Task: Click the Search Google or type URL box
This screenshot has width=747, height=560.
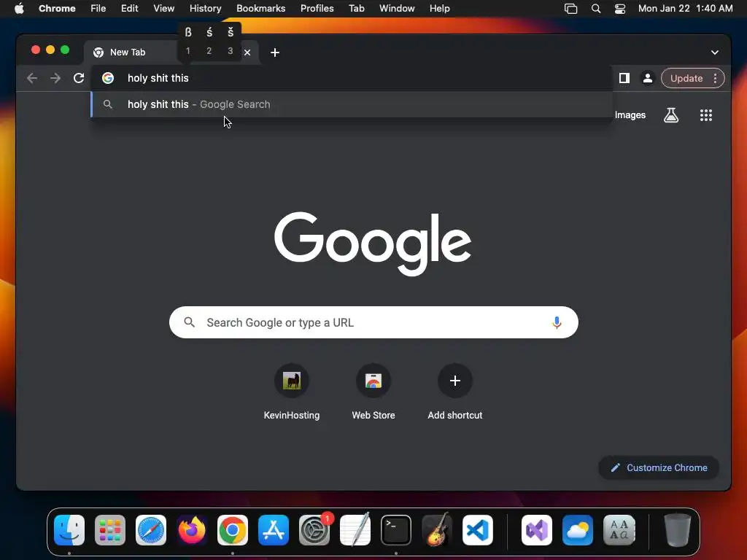Action: pos(373,322)
